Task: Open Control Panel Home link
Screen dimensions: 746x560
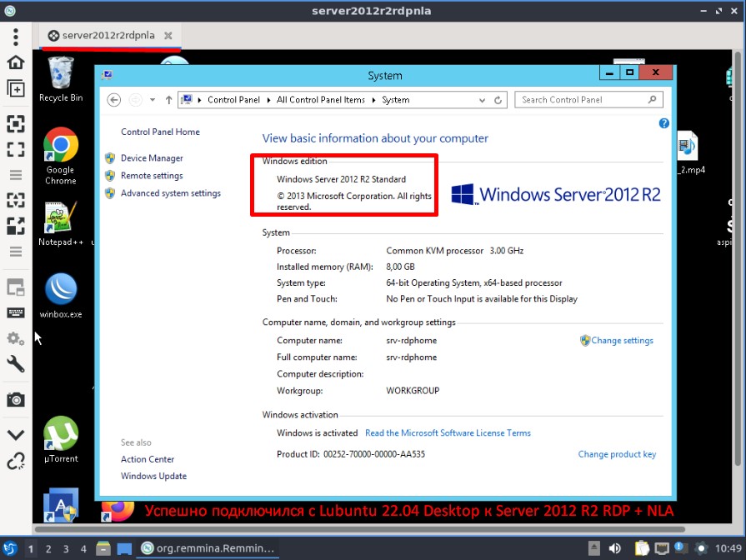Action: point(160,132)
